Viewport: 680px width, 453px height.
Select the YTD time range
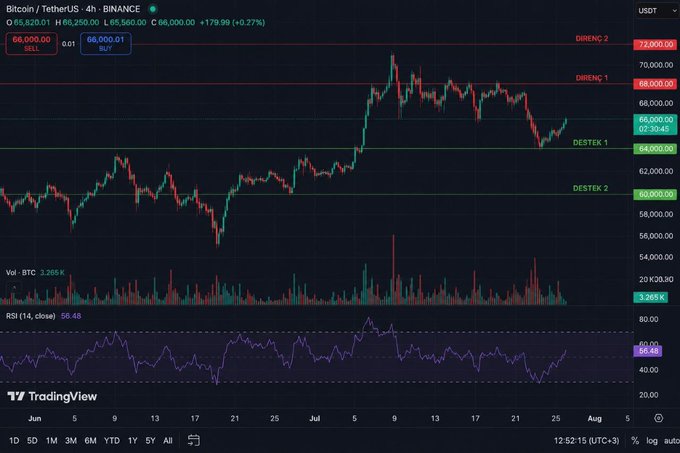112,440
